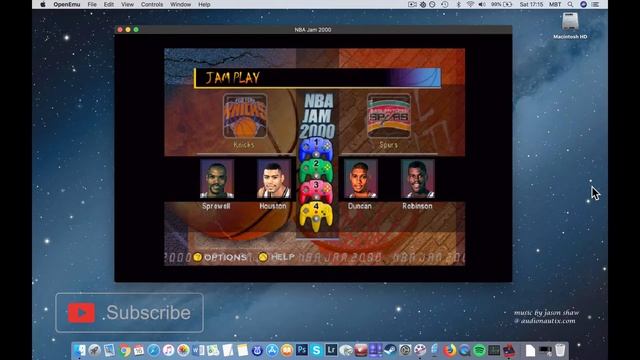The height and width of the screenshot is (360, 640).
Task: Click the NBA Jam 2000 center logo
Action: 318,116
